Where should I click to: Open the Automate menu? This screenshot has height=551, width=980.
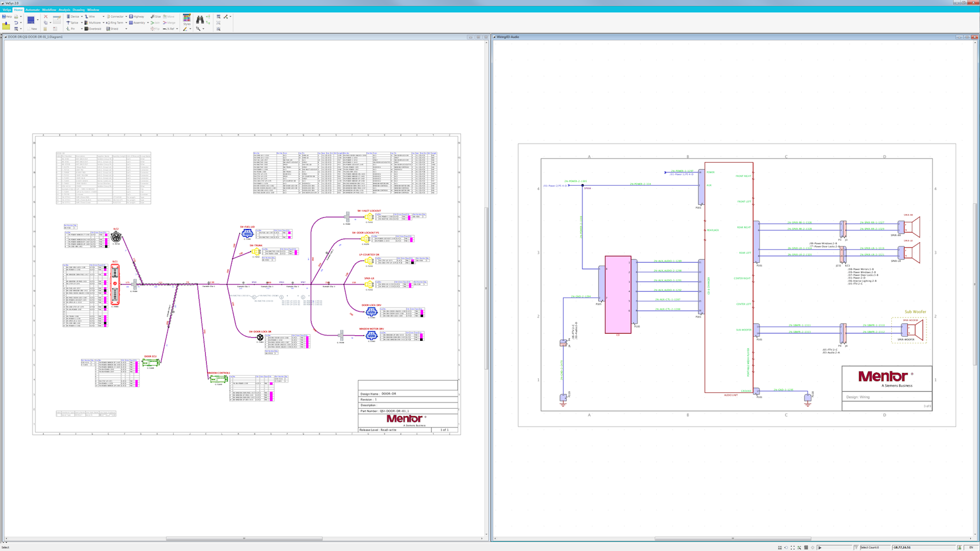(33, 9)
